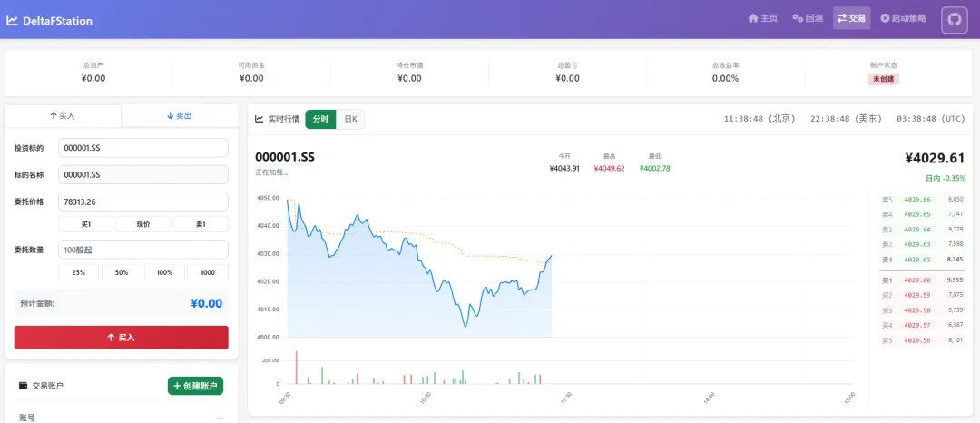Screen dimensions: 980x423
Task: Click the chart icon beside 实时行情
Action: 260,119
